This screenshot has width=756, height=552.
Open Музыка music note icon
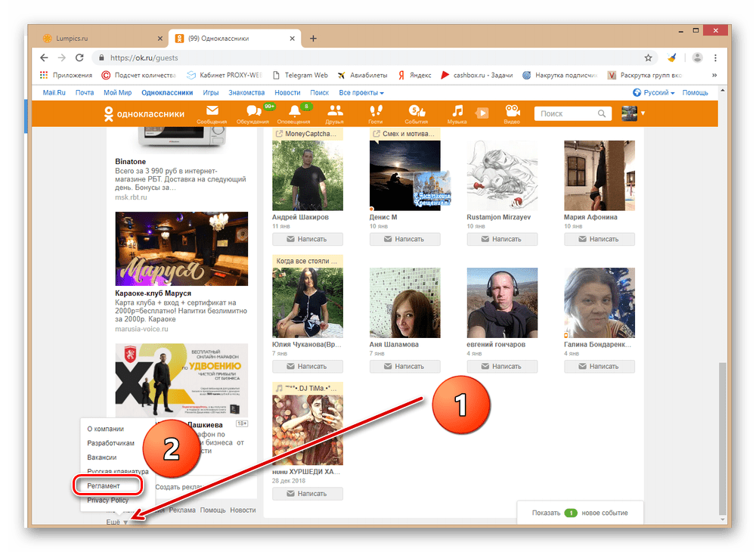click(457, 110)
